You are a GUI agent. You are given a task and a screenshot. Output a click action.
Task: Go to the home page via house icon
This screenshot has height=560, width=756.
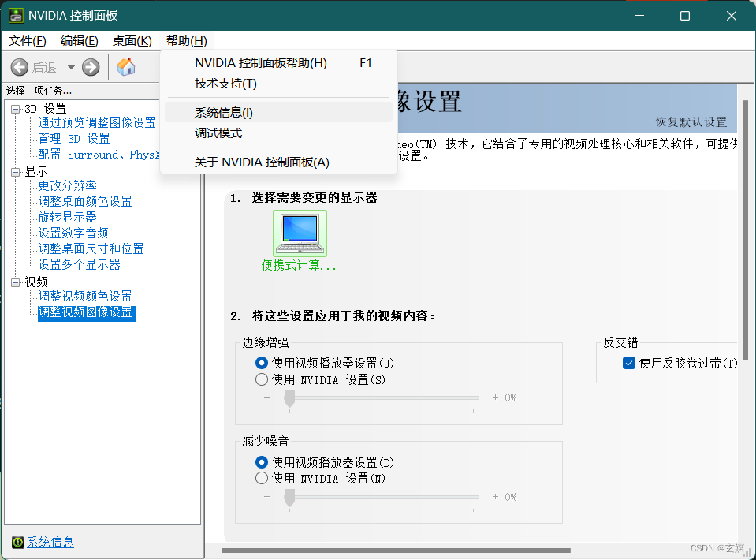coord(126,67)
